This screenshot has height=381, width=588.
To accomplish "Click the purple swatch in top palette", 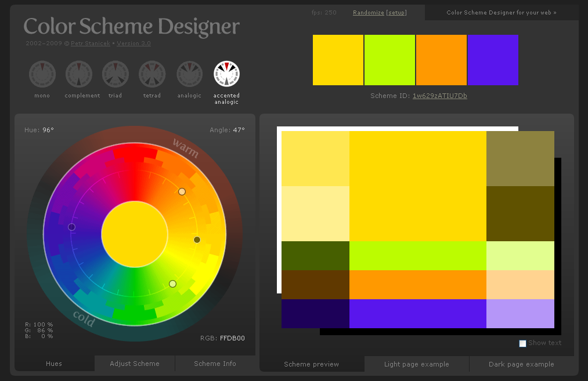I will pos(493,60).
